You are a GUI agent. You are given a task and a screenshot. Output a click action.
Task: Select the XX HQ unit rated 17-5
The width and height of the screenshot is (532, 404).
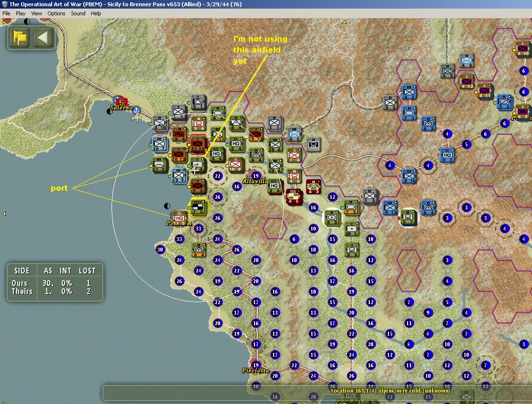pyautogui.click(x=179, y=218)
